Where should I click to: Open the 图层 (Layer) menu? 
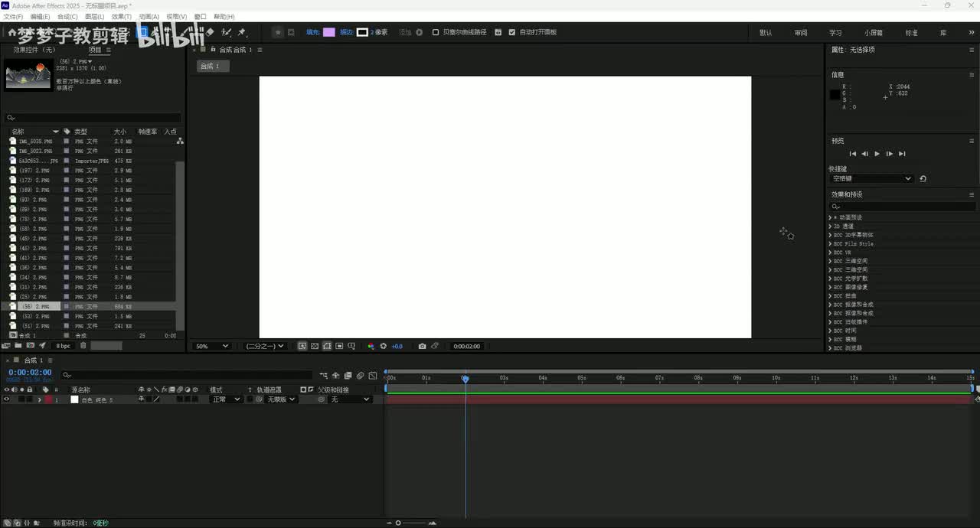point(94,16)
